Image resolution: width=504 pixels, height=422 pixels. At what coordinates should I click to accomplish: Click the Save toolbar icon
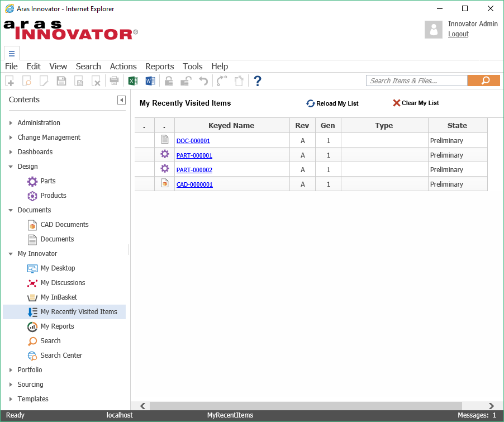[61, 80]
